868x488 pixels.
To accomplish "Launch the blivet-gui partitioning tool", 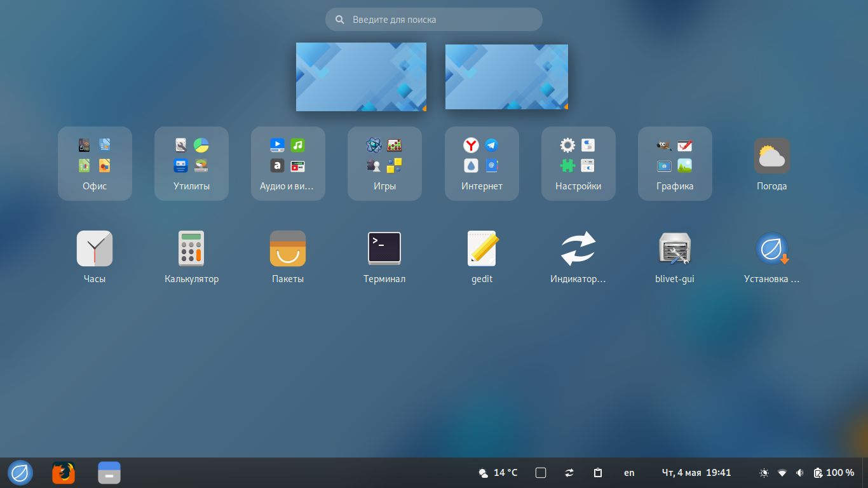I will (675, 248).
